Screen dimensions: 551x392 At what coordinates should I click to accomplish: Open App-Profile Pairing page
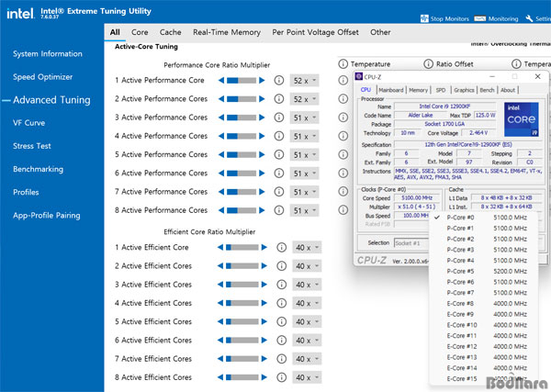tap(47, 216)
